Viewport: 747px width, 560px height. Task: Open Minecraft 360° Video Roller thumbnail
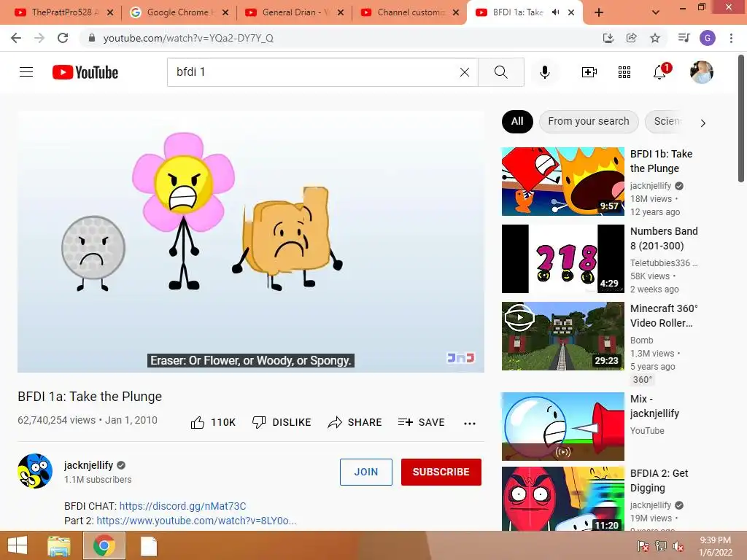(562, 335)
